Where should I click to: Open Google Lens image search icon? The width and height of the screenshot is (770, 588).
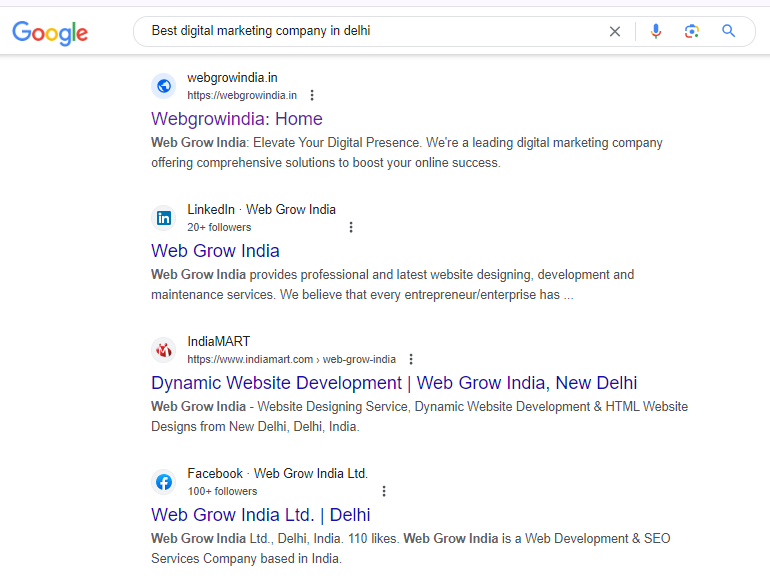pyautogui.click(x=691, y=31)
